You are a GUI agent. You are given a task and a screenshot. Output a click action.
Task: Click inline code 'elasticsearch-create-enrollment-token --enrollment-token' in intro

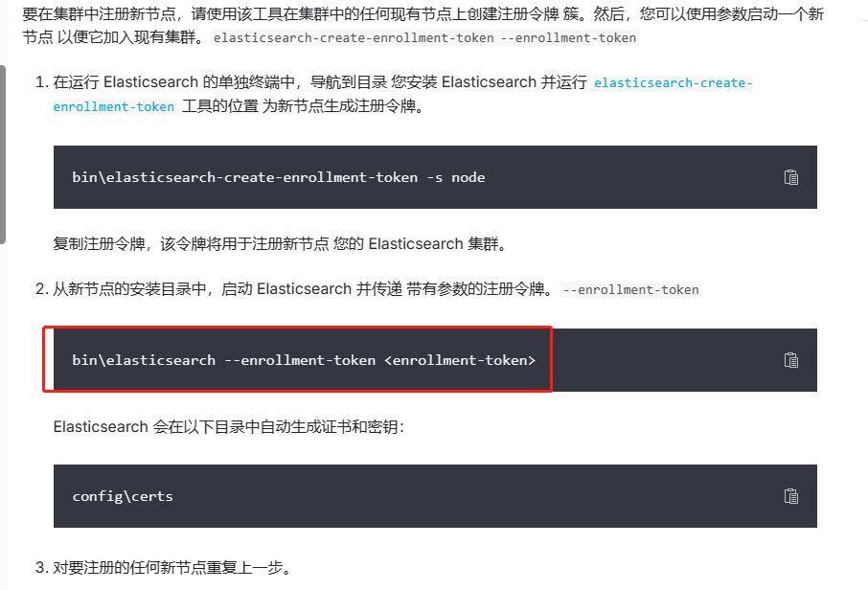pyautogui.click(x=424, y=38)
